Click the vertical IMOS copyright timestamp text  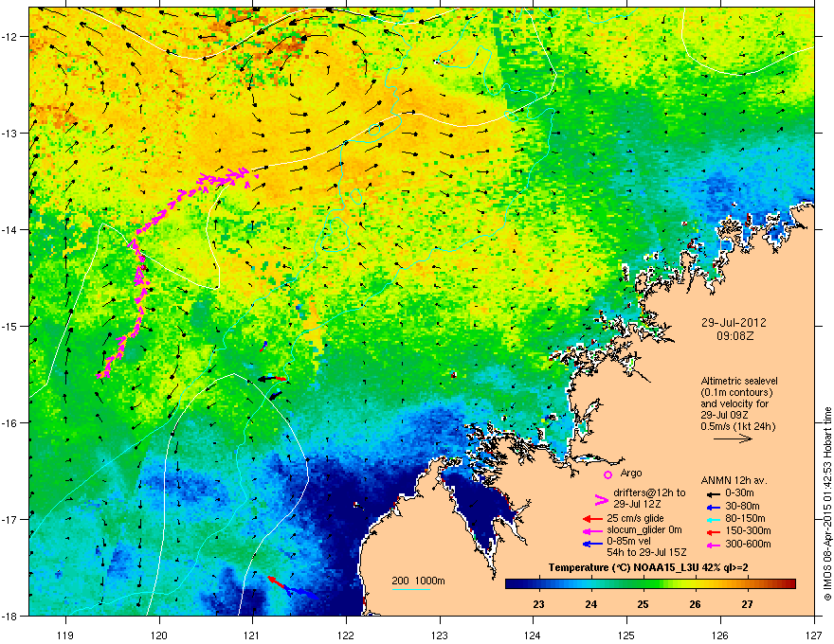tap(827, 504)
